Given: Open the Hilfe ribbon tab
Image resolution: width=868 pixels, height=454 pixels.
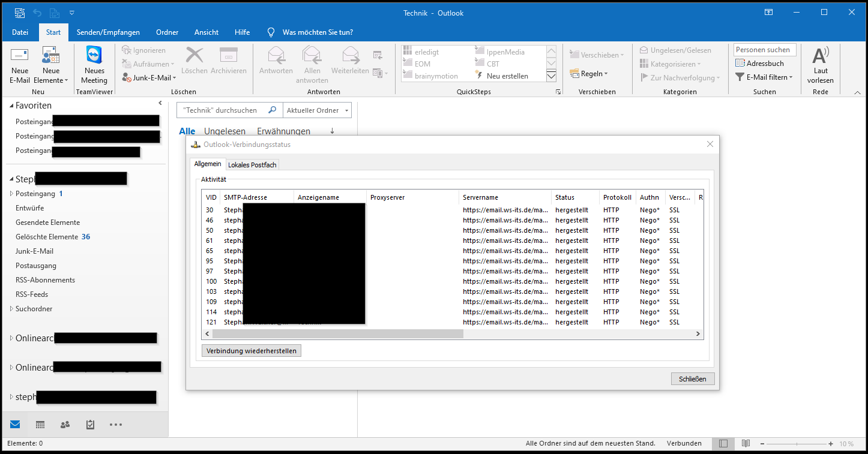Looking at the screenshot, I should tap(242, 32).
